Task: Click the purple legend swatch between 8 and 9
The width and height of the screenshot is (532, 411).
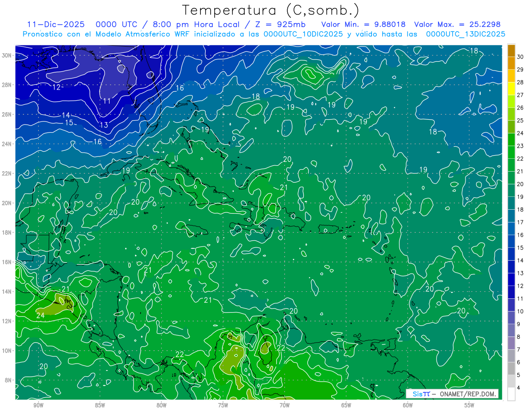Action: (511, 330)
